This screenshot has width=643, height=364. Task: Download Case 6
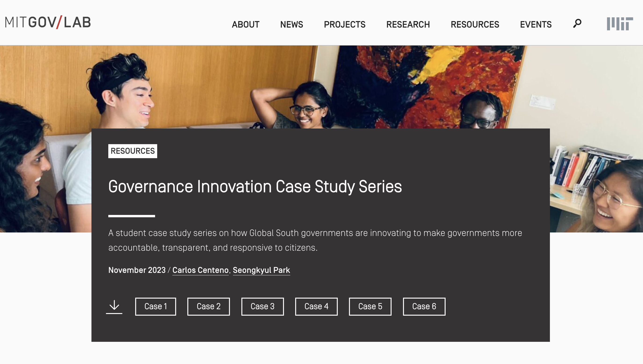424,306
